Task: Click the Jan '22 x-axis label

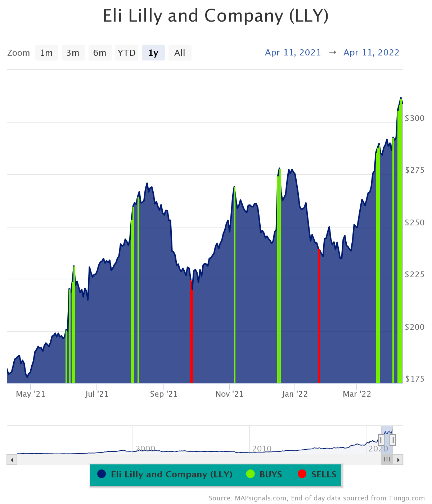Action: point(295,394)
